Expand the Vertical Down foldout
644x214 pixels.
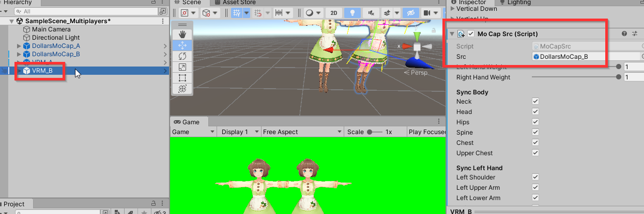[x=453, y=9]
